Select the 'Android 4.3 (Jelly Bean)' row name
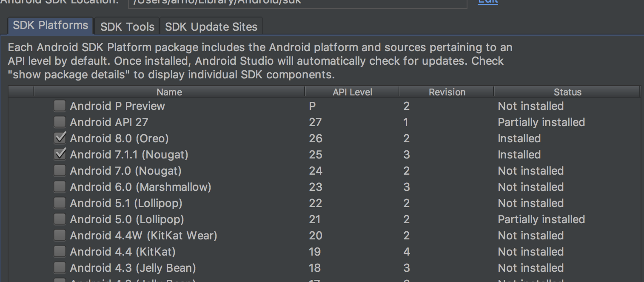 pyautogui.click(x=133, y=268)
